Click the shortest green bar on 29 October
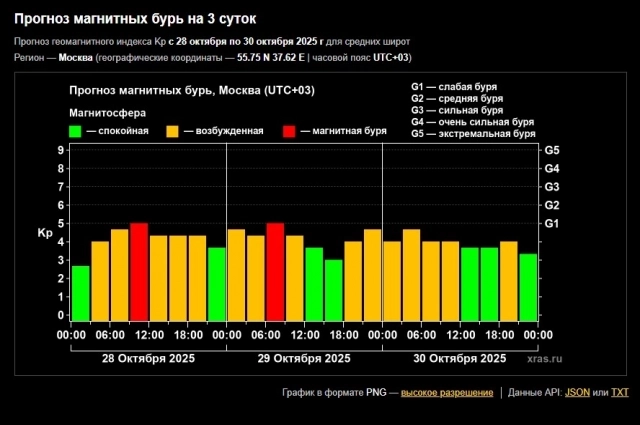The width and height of the screenshot is (640, 425). [333, 289]
